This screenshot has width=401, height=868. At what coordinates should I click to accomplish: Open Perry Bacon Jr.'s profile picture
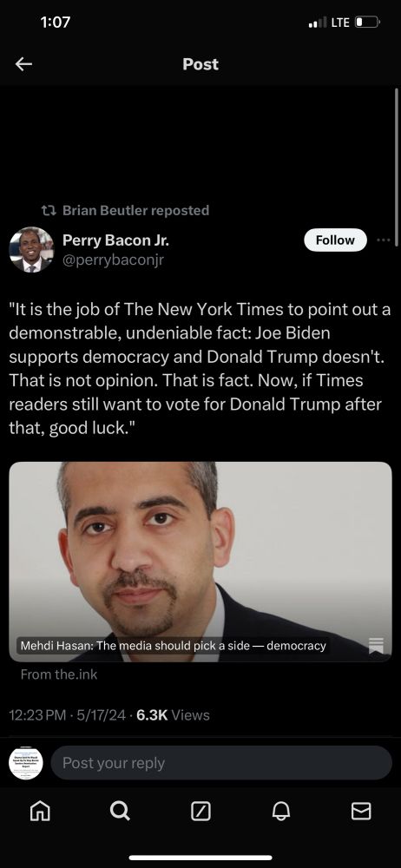pos(31,250)
